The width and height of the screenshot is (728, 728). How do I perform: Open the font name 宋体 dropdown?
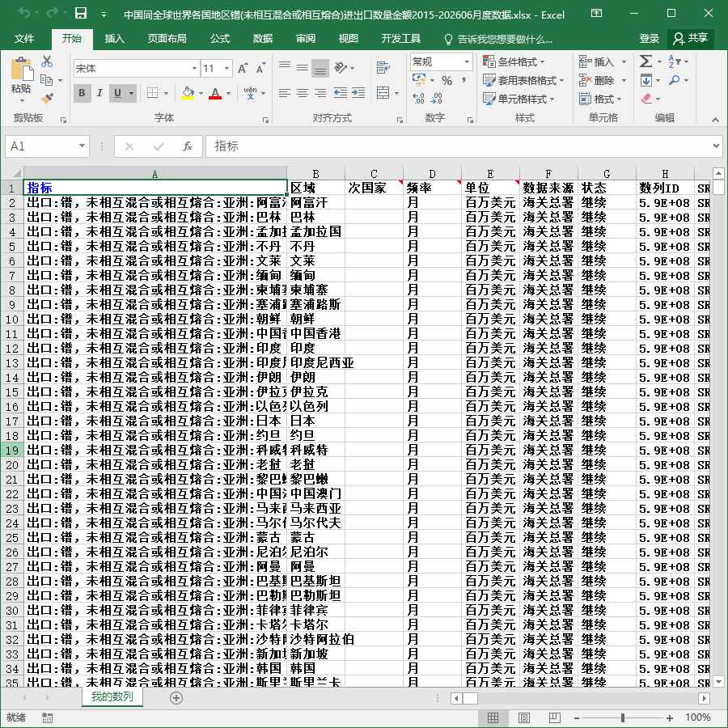[194, 69]
